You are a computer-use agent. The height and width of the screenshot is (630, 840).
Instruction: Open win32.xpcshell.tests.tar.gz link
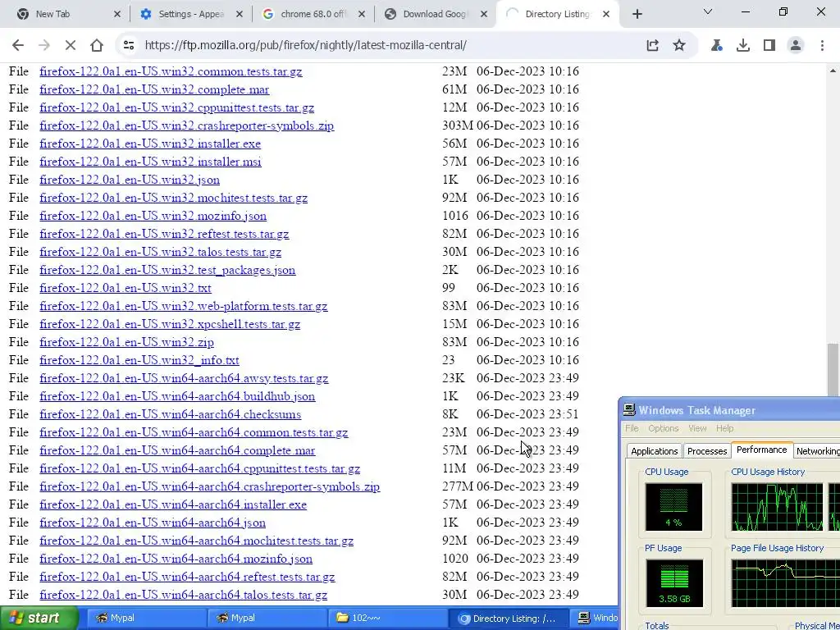click(170, 324)
